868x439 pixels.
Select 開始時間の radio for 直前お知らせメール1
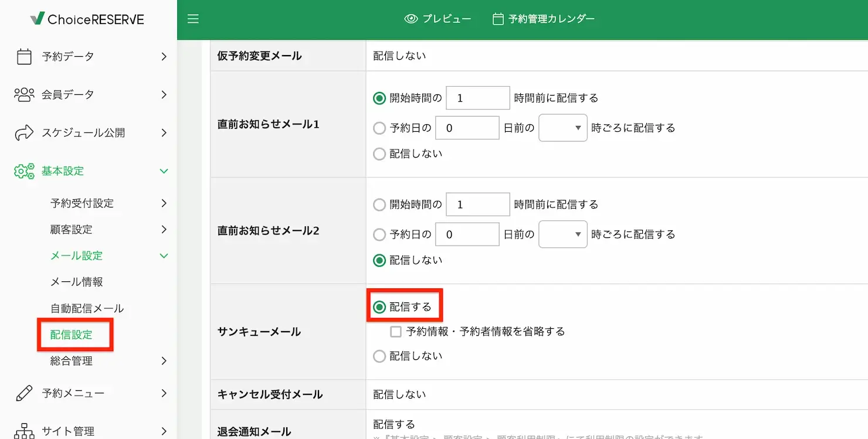(x=379, y=98)
